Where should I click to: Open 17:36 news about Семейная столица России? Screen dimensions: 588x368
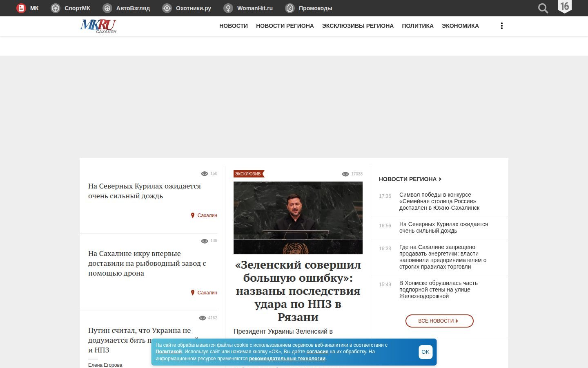(x=439, y=201)
